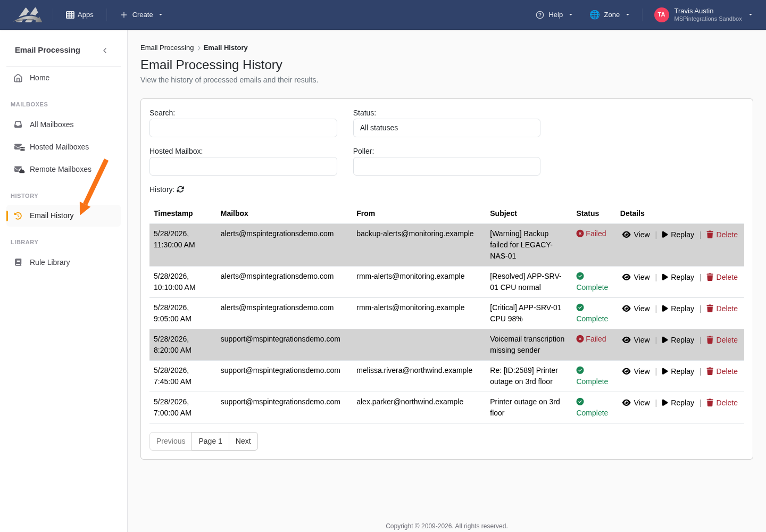The width and height of the screenshot is (766, 532).
Task: Go to the Next page
Action: (x=243, y=441)
